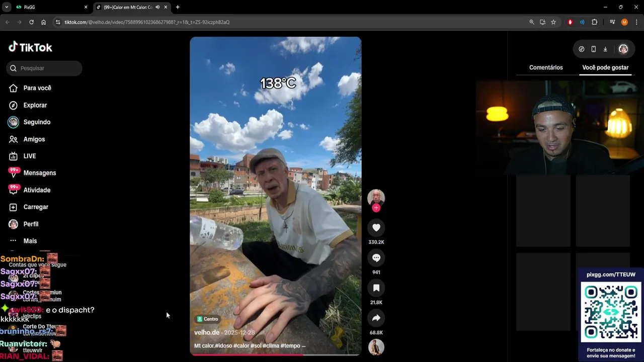Select the Você pode gostar tab
Viewport: 644px width, 362px height.
pyautogui.click(x=605, y=67)
